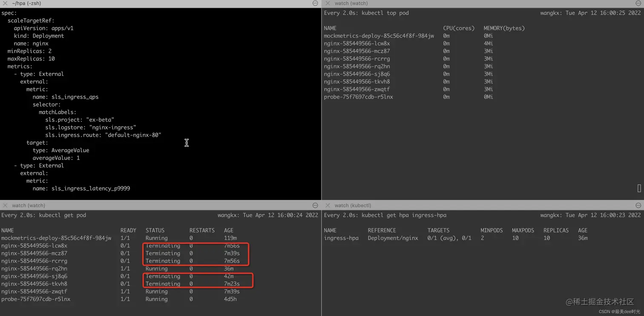644x316 pixels.
Task: Click the 'scaleTargetRef:' line
Action: [x=31, y=20]
